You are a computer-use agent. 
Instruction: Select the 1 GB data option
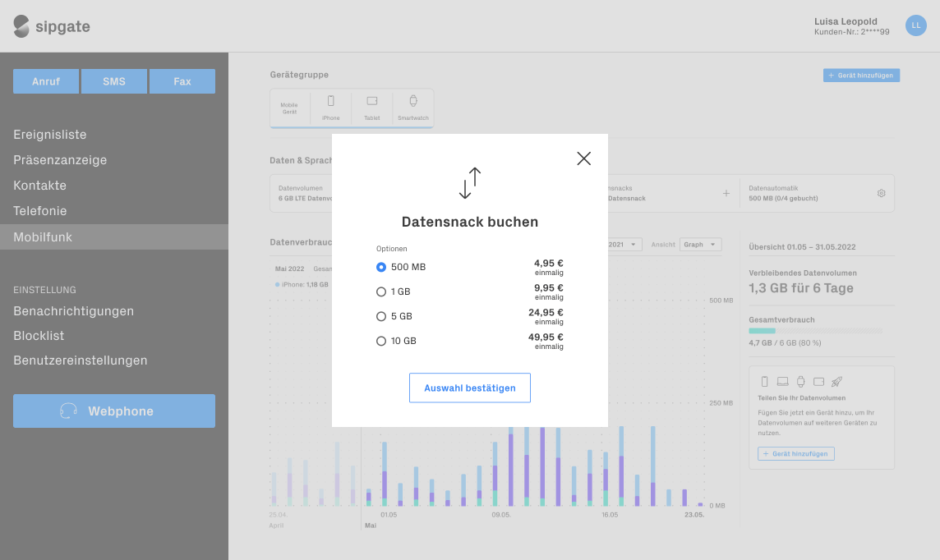(394, 291)
